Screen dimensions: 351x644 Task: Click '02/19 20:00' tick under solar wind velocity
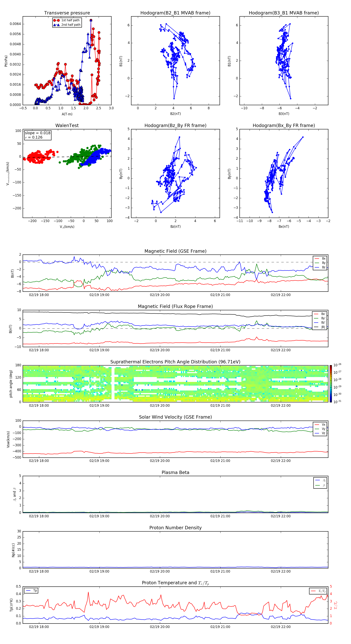pyautogui.click(x=160, y=461)
